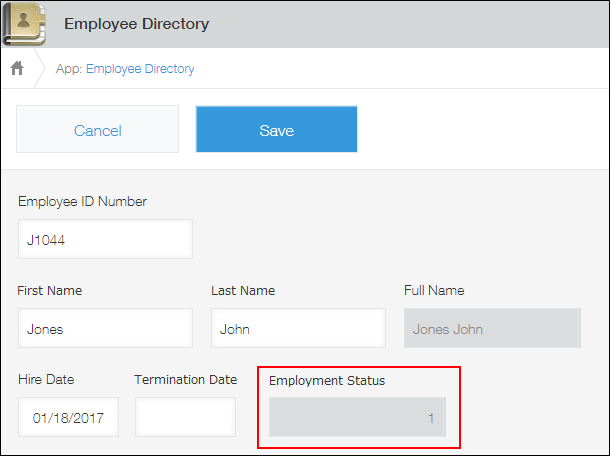Focus the Employee ID Number field

click(105, 239)
